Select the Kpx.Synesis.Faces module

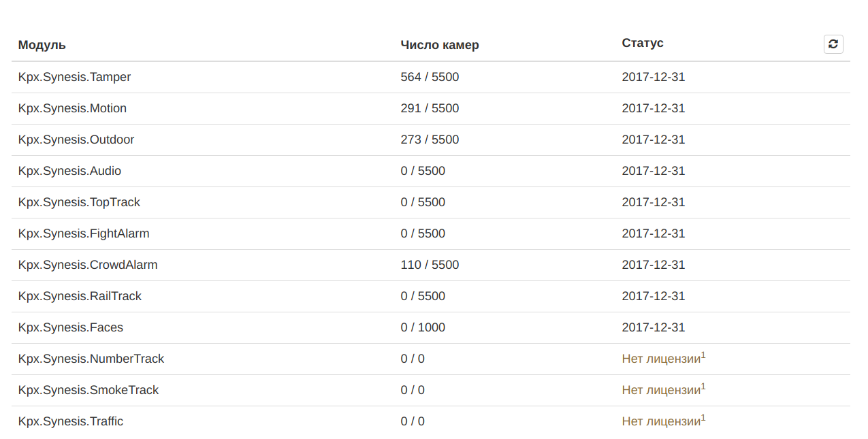tap(71, 327)
